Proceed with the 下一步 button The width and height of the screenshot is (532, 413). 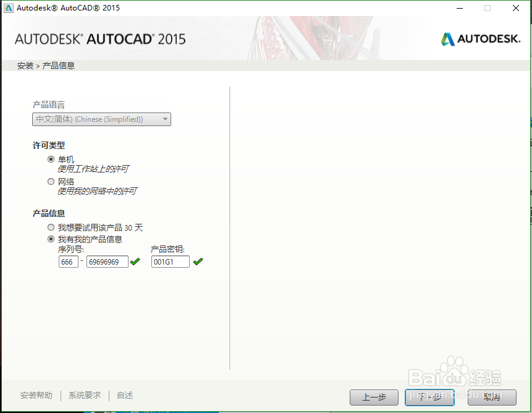[x=429, y=398]
